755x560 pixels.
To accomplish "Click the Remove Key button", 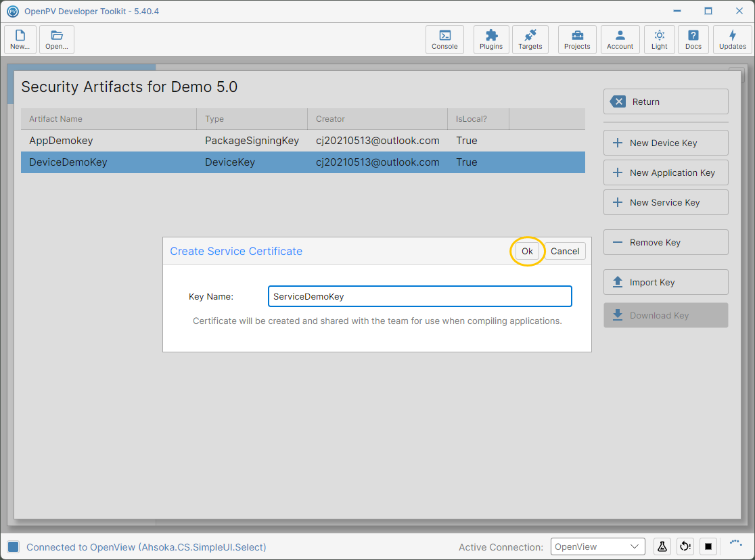I will (666, 242).
